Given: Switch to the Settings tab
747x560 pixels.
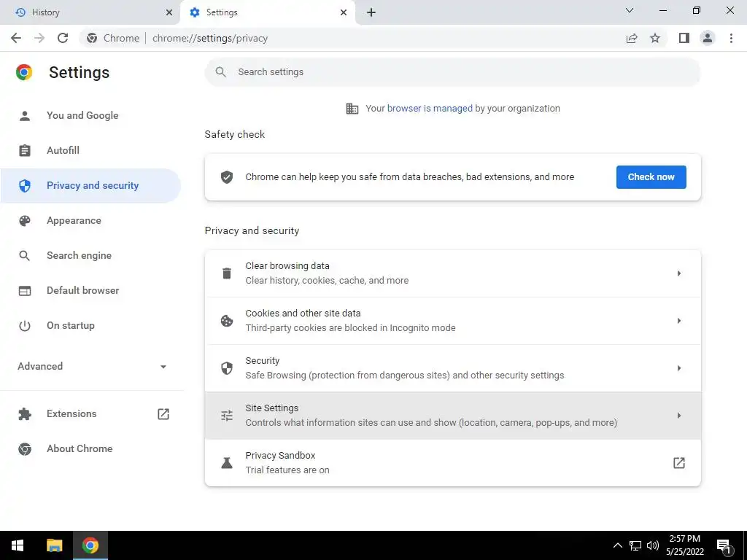Looking at the screenshot, I should click(268, 12).
